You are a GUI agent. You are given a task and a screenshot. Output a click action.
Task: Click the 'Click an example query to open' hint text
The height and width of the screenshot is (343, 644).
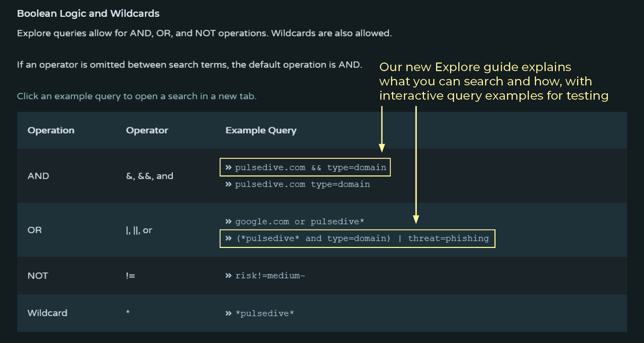point(137,96)
